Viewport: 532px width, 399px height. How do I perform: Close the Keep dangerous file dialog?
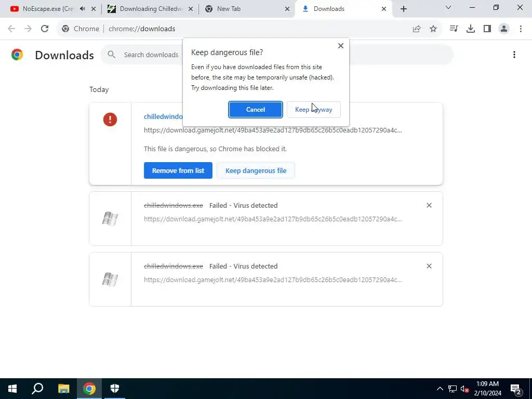point(341,46)
